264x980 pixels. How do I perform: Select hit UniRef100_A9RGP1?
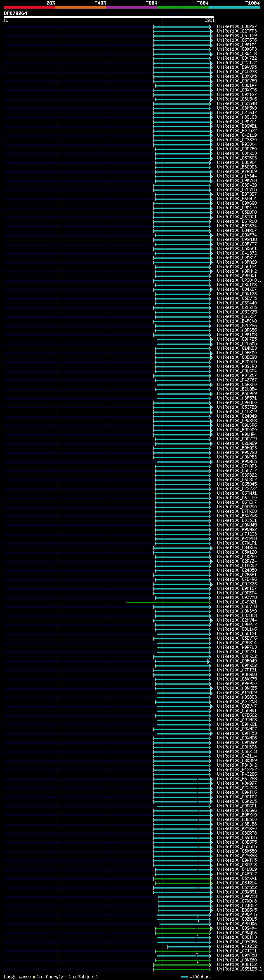tap(237, 806)
